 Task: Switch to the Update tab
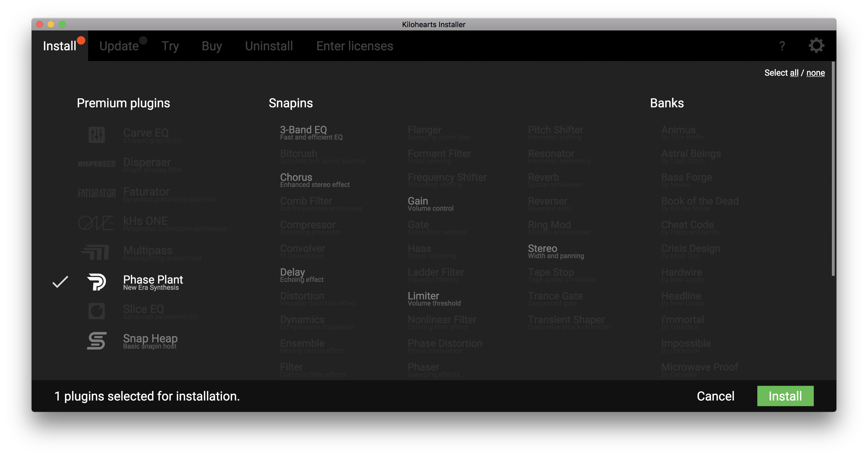pos(119,46)
